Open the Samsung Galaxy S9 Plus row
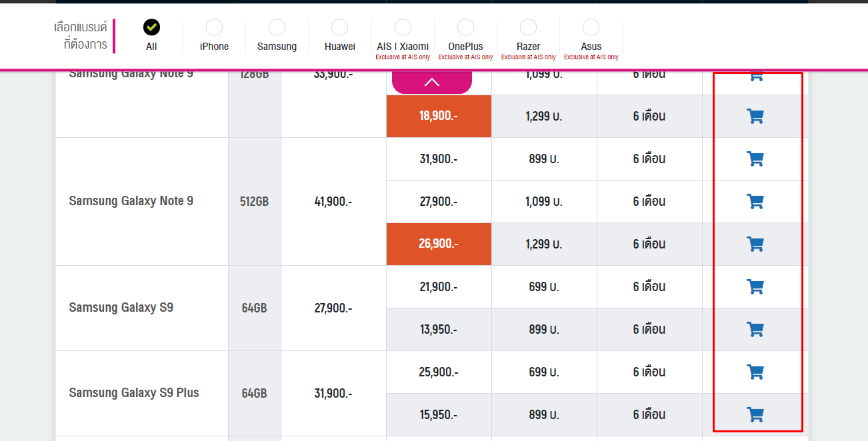Screen dimensions: 868x441 (134, 393)
